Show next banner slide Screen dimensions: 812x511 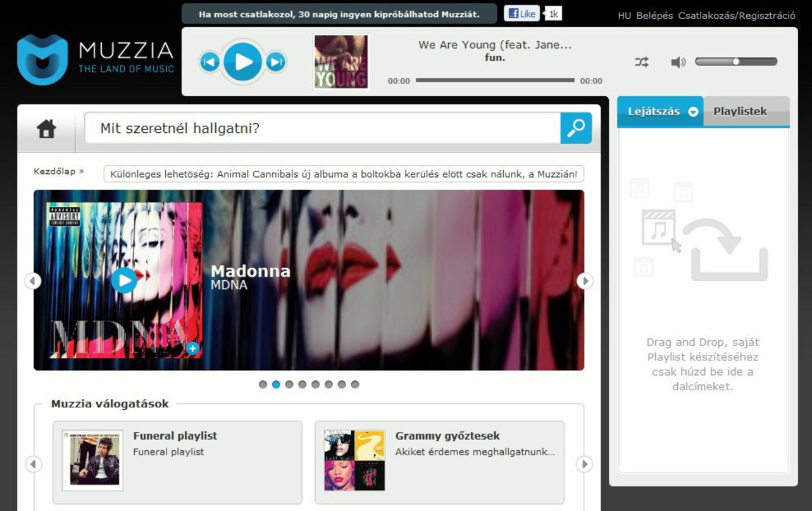(585, 281)
